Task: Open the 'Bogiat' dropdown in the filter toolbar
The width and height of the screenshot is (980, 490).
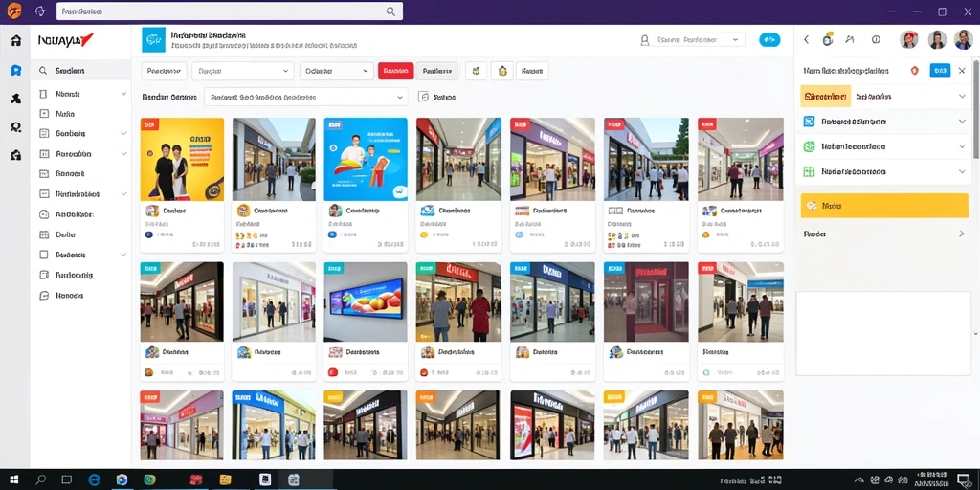Action: 242,71
